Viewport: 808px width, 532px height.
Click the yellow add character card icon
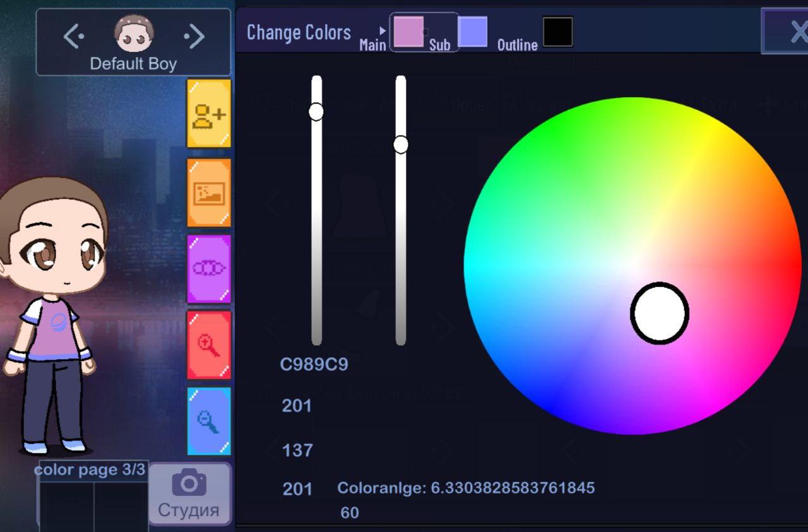point(209,114)
